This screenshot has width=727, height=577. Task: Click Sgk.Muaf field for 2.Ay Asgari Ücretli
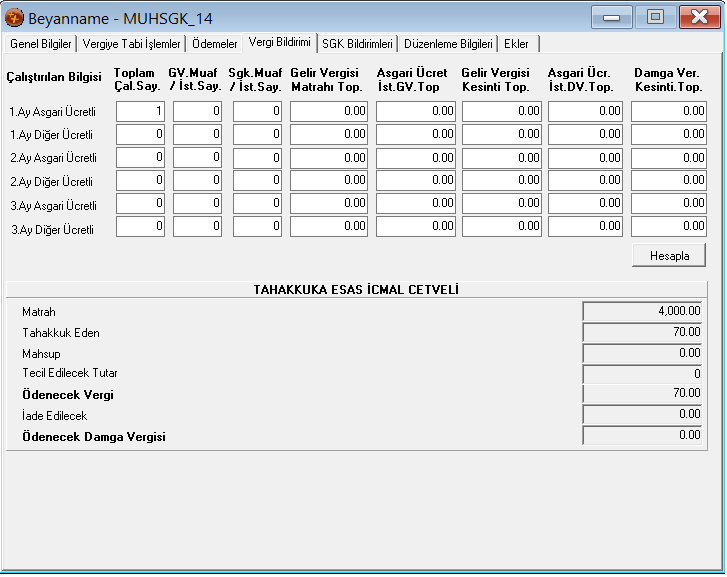tap(258, 158)
